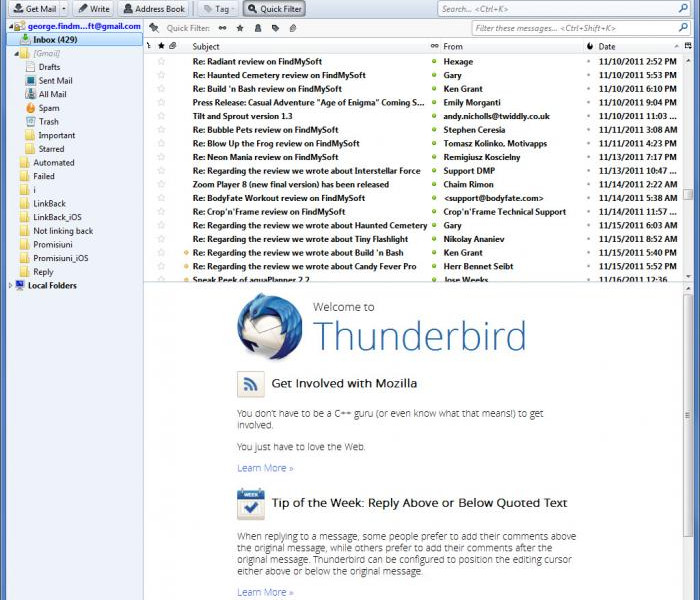Filter messages from contacts in address book
700x600 pixels.
[x=258, y=28]
